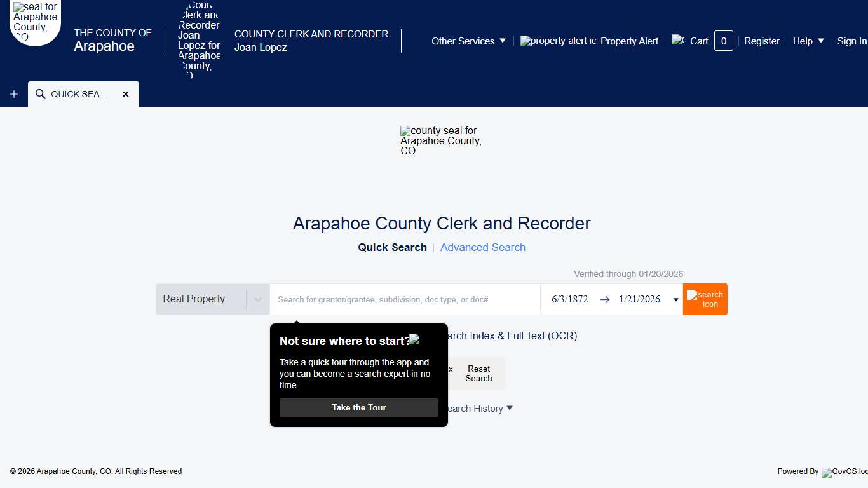
Task: Expand the Real Property dropdown
Action: (x=257, y=299)
